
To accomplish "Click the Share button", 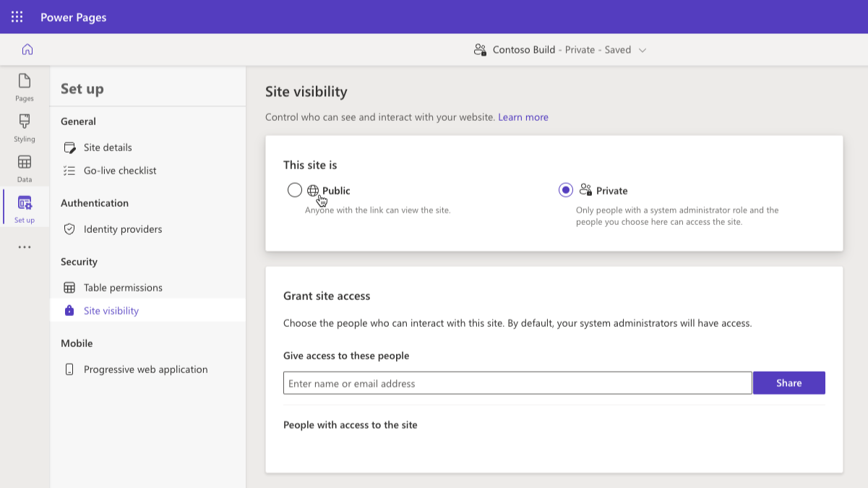I will pos(788,383).
